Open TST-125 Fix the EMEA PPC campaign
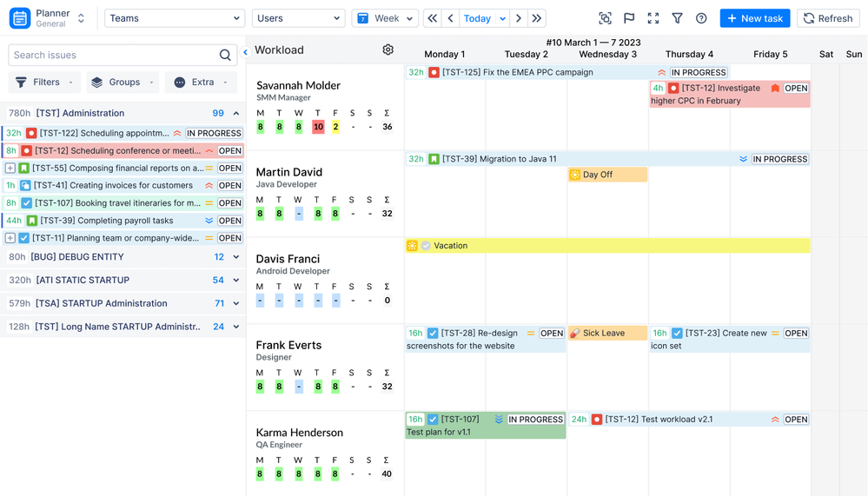 coord(567,72)
